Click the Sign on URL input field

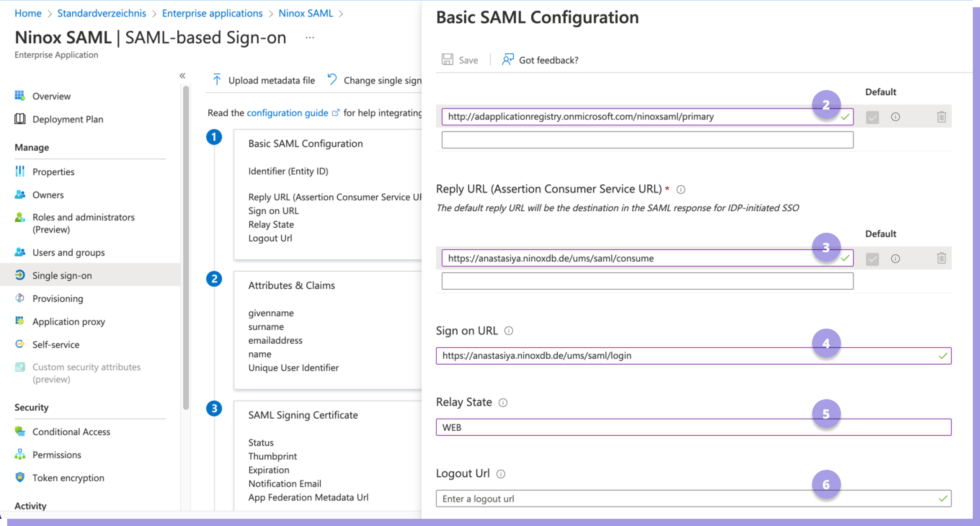693,356
